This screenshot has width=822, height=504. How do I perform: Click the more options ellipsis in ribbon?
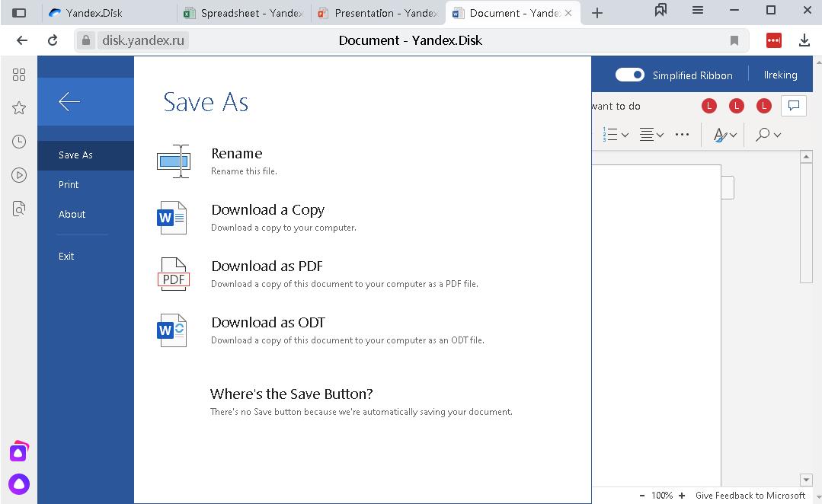click(682, 135)
